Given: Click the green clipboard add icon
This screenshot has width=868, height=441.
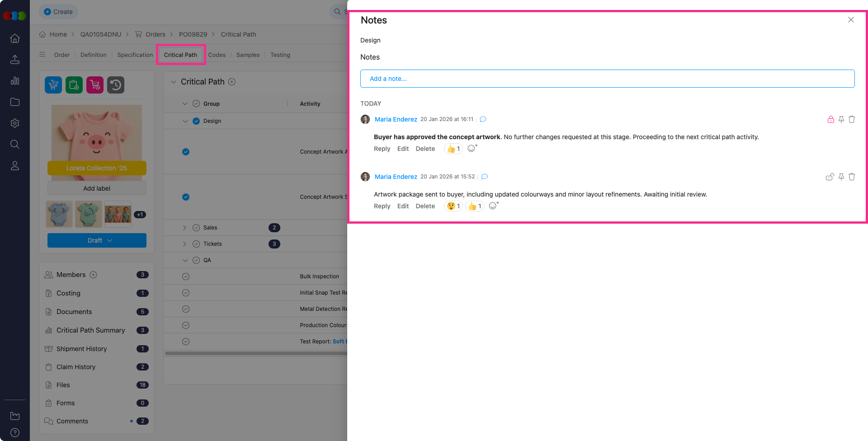Looking at the screenshot, I should coord(74,85).
